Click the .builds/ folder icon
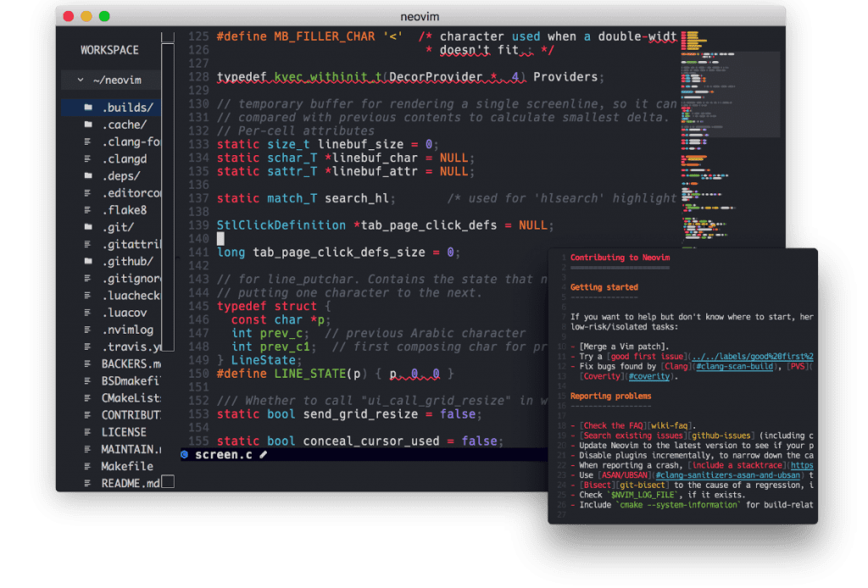 click(x=88, y=108)
